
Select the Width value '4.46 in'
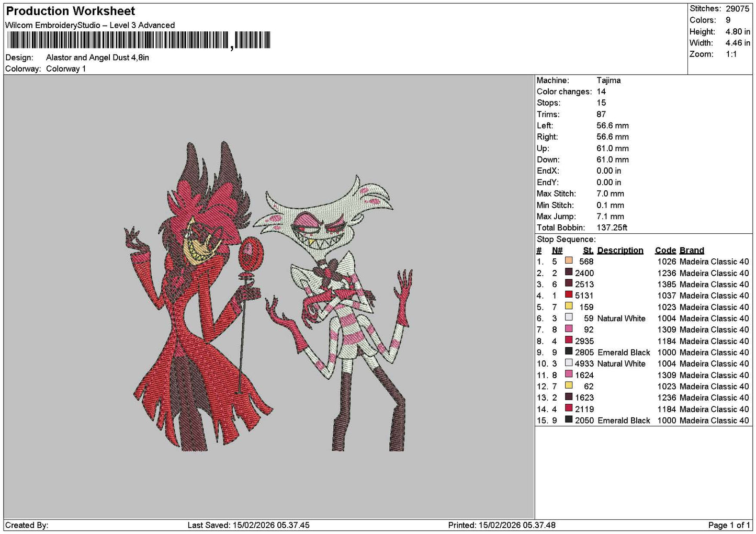click(738, 43)
